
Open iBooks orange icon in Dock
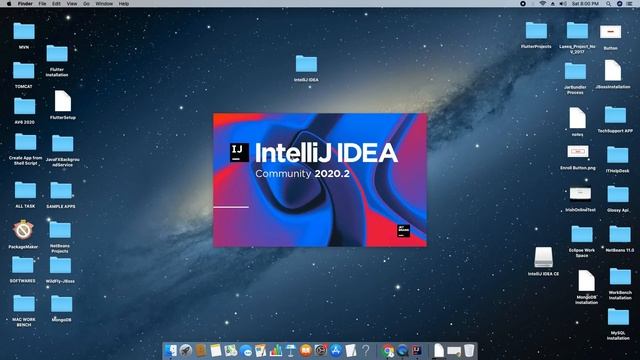point(306,351)
